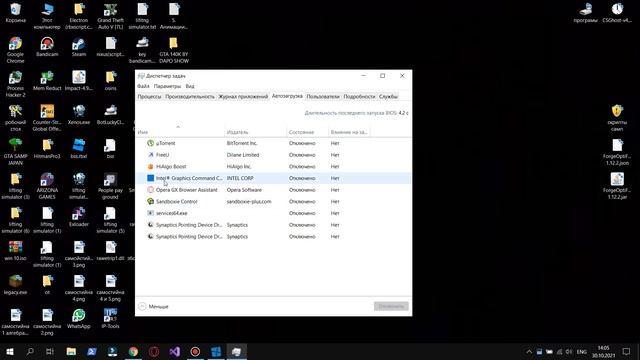Open the taskbar clock showing 14:05
This screenshot has height=360, width=640.
[x=603, y=351]
